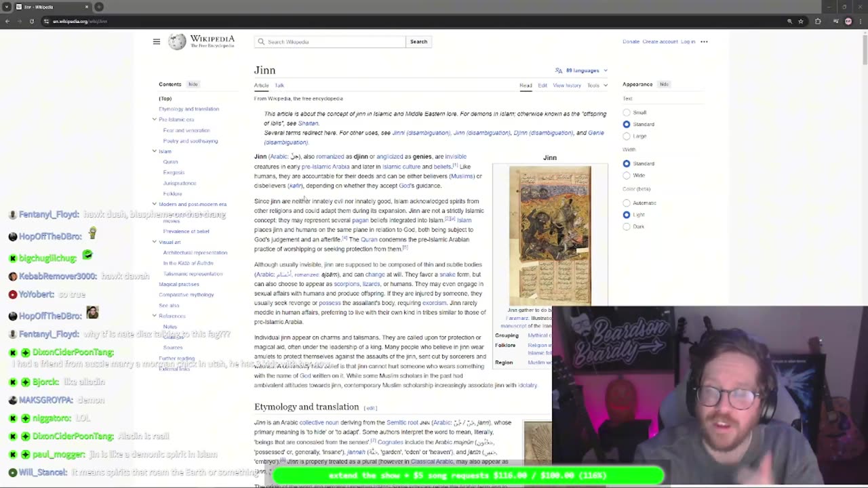Select Dark color mode
Screen dimensions: 868x488
627,226
